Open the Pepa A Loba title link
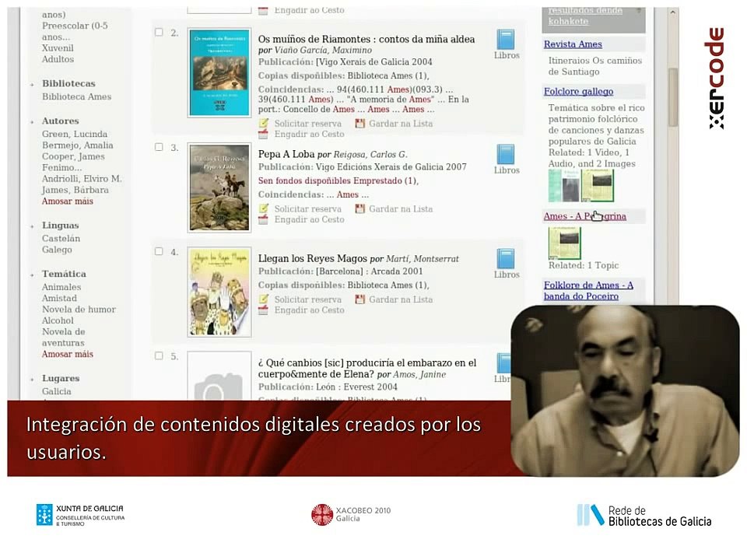The image size is (747, 560). (x=286, y=154)
